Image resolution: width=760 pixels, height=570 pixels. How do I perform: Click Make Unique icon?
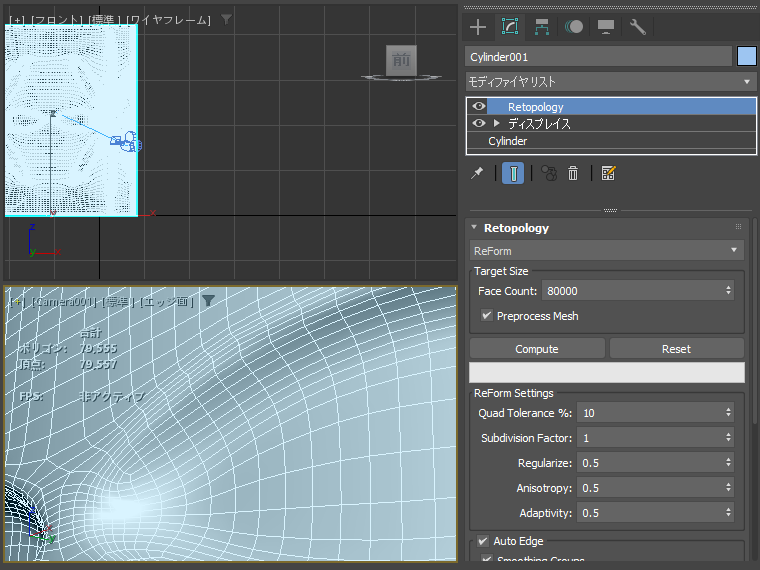point(549,173)
